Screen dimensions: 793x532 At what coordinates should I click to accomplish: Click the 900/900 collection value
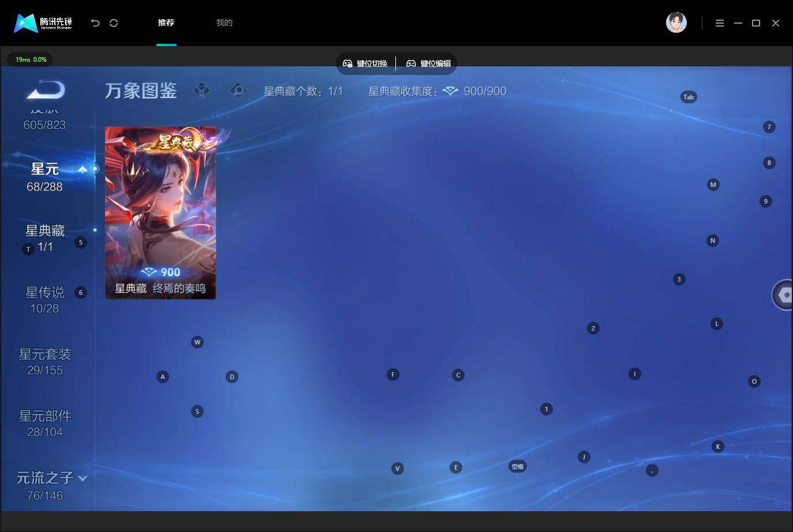click(x=485, y=91)
